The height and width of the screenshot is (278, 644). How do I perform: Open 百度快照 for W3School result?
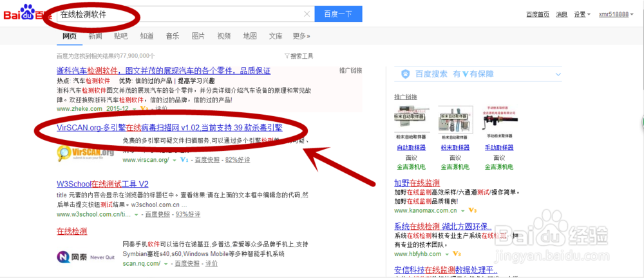157,214
